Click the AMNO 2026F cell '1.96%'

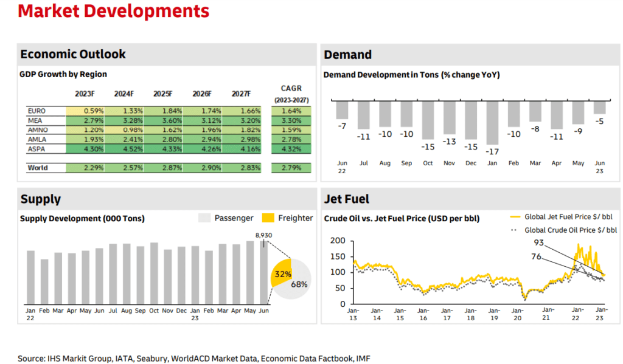click(203, 130)
